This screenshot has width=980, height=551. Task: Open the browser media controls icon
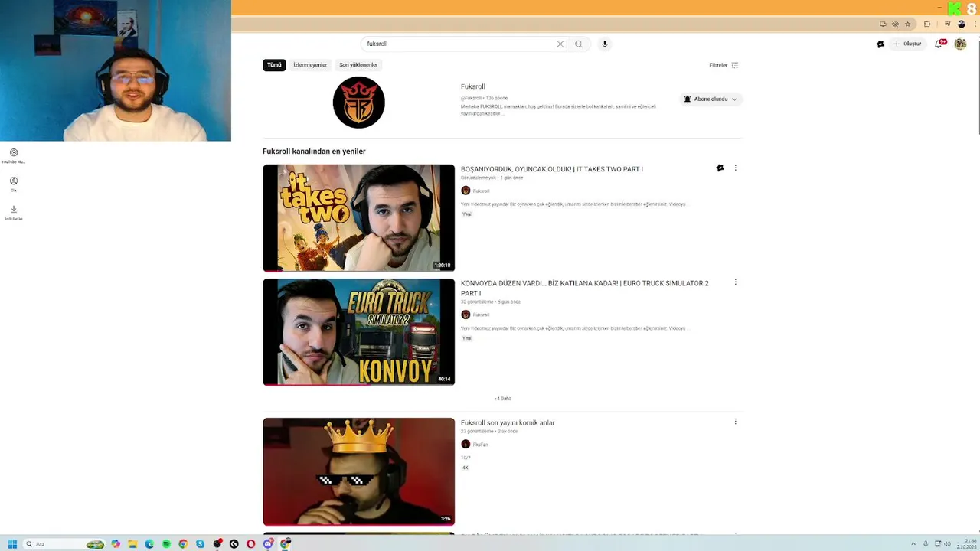(x=947, y=24)
